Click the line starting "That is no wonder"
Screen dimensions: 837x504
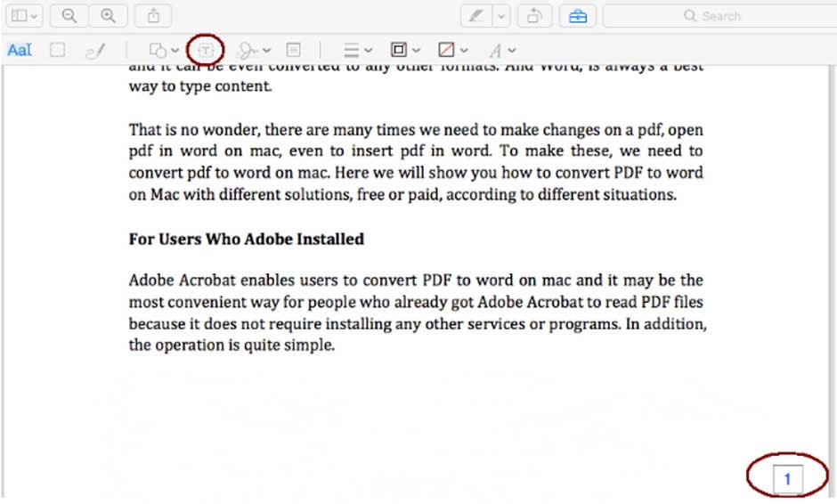416,130
